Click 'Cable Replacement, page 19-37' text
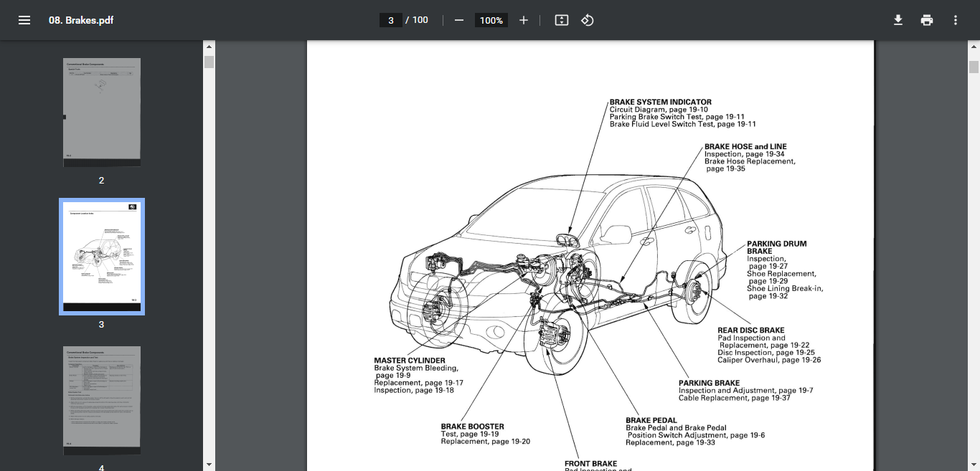This screenshot has width=980, height=471. 735,398
